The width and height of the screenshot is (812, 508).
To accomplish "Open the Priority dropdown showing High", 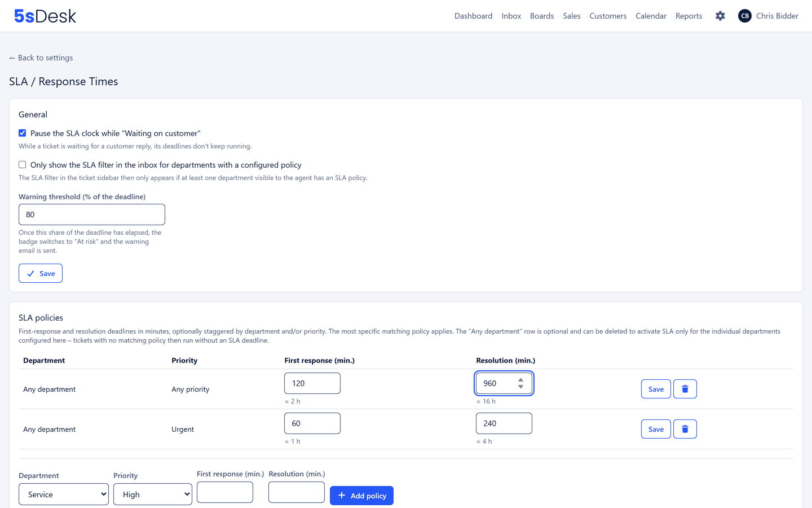I will pos(153,494).
